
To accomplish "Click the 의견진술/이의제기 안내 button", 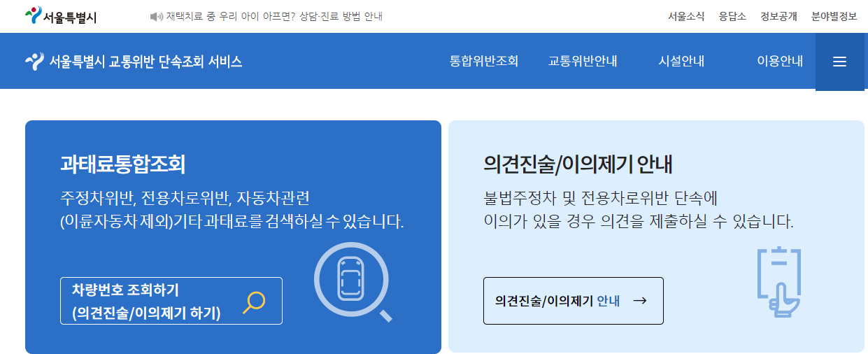I will [x=574, y=301].
